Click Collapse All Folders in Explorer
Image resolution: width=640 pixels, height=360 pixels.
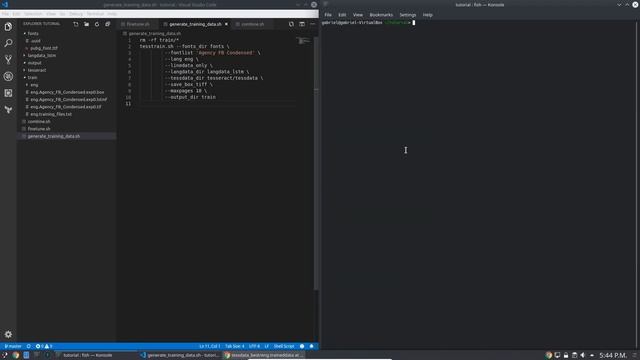(108, 24)
